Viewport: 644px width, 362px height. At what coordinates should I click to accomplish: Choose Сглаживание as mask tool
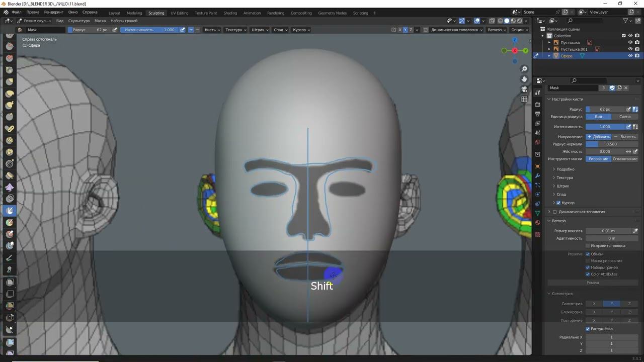coord(624,159)
